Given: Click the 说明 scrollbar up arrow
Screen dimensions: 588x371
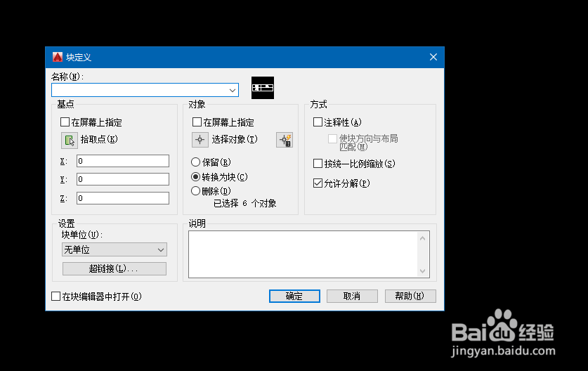Looking at the screenshot, I should [x=423, y=237].
